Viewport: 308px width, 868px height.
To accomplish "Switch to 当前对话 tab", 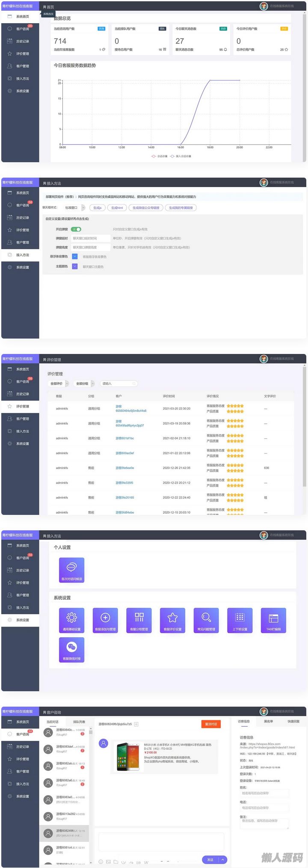I will click(x=53, y=722).
